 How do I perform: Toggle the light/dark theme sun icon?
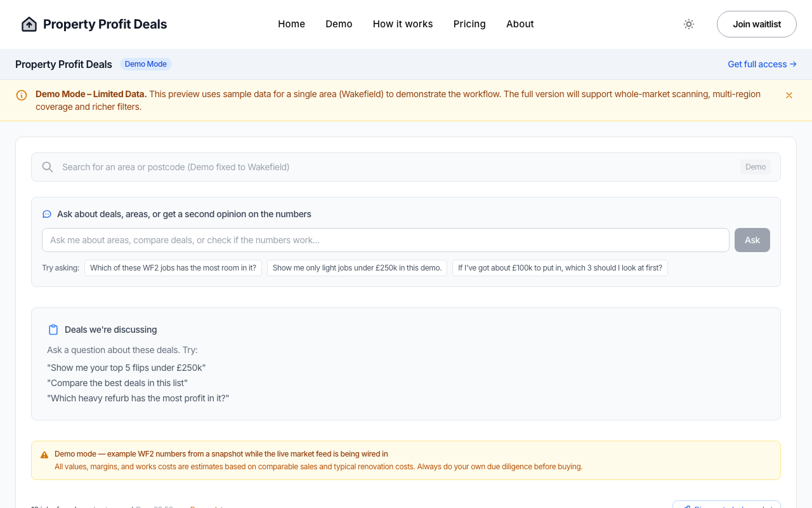pyautogui.click(x=689, y=24)
